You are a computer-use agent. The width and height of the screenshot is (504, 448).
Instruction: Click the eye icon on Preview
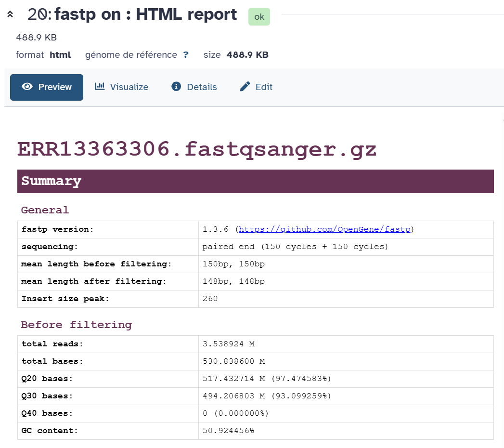(27, 87)
